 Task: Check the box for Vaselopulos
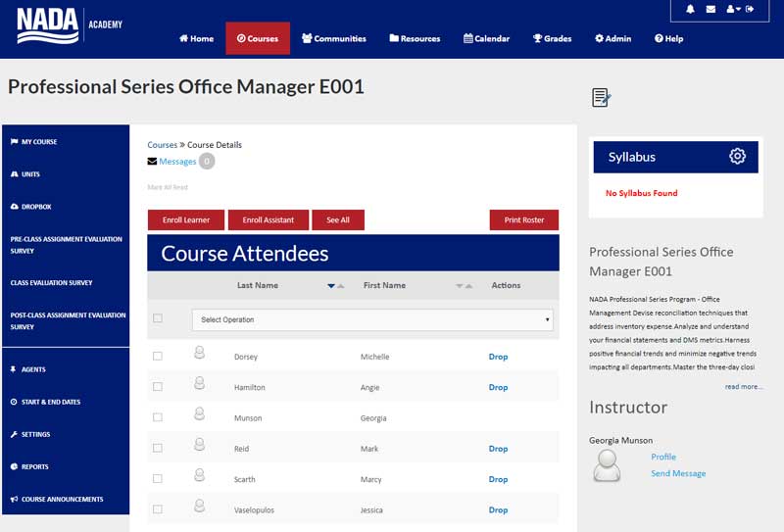pyautogui.click(x=158, y=509)
